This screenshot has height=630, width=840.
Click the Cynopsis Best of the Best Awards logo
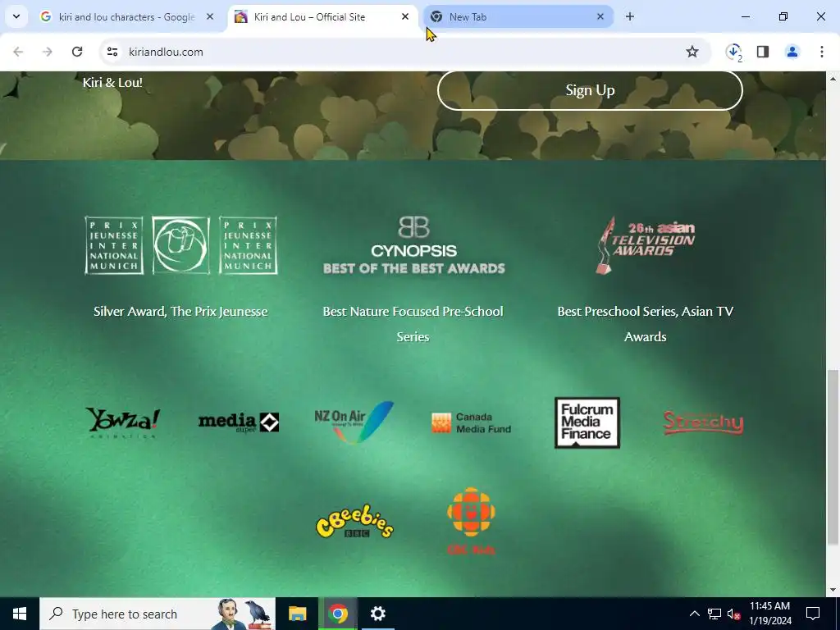(413, 245)
